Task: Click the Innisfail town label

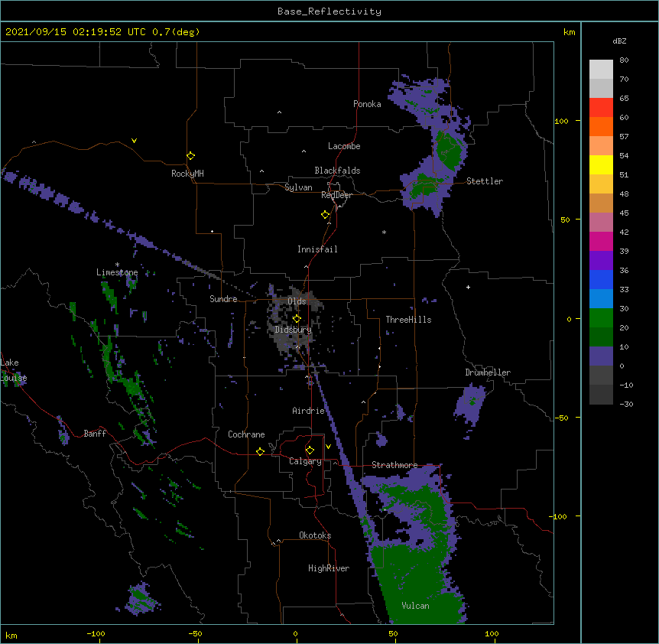Action: (317, 249)
